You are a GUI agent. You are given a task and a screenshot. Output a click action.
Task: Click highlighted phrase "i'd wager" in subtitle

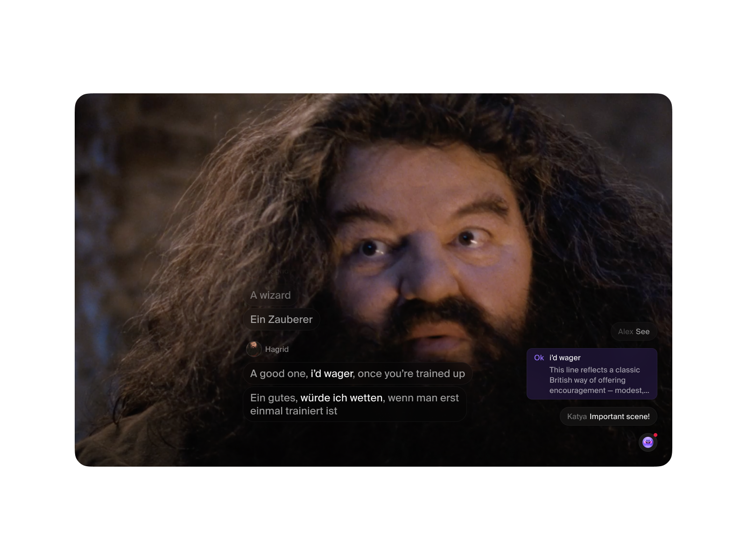coord(331,373)
